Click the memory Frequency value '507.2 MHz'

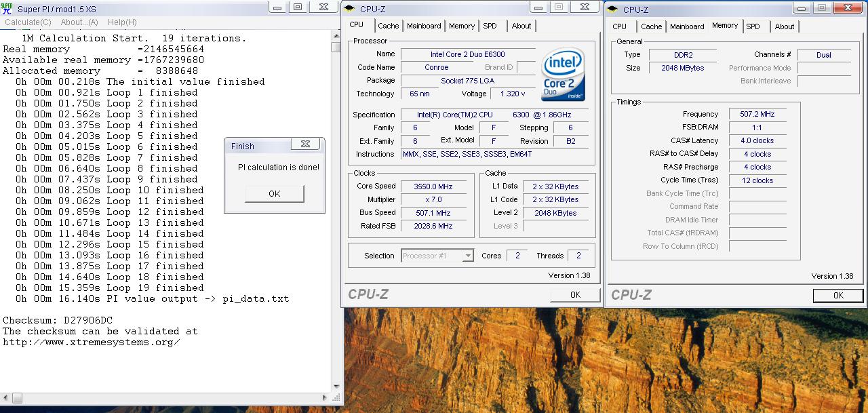click(x=757, y=114)
